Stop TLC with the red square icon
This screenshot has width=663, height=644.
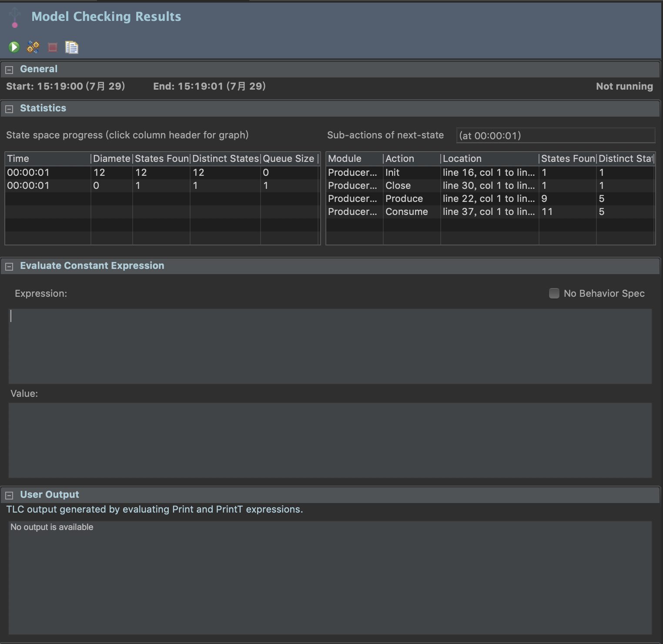[x=53, y=47]
